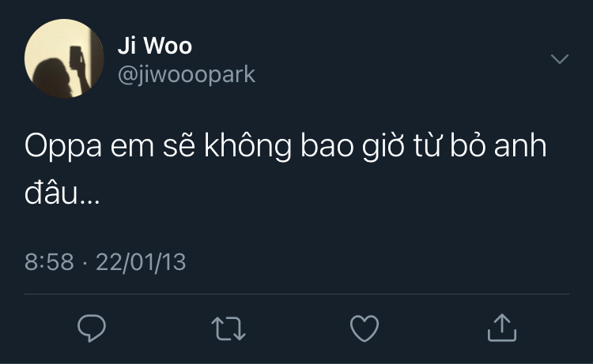Expand the down-arrow beside Ji Woo's name
The image size is (593, 364).
click(x=560, y=59)
